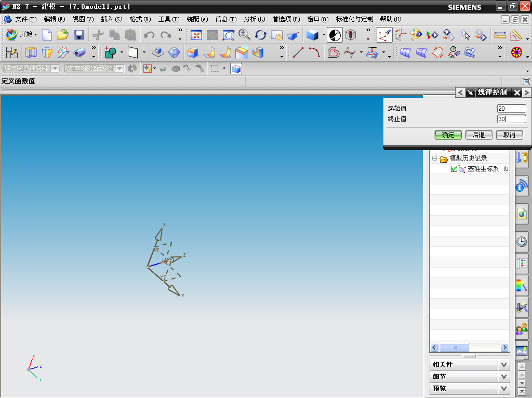Open the 分析 menu
532x398 pixels.
coord(255,19)
